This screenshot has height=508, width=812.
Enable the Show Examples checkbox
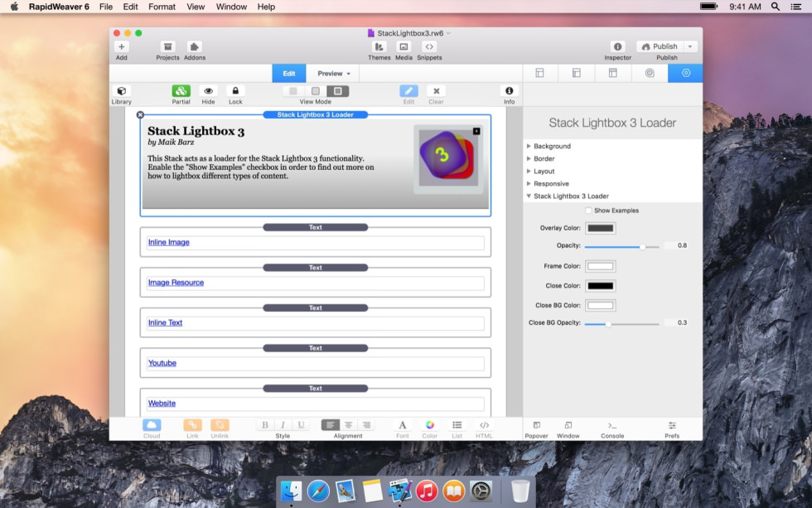(x=588, y=210)
